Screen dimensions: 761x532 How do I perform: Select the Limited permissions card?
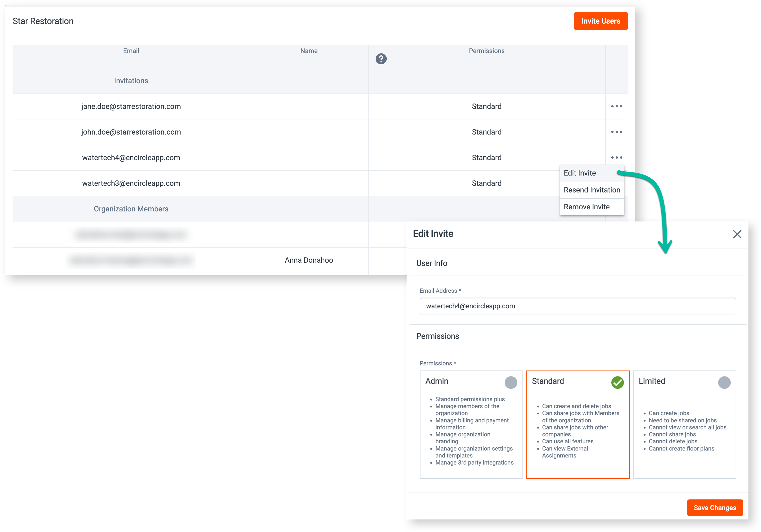[684, 431]
